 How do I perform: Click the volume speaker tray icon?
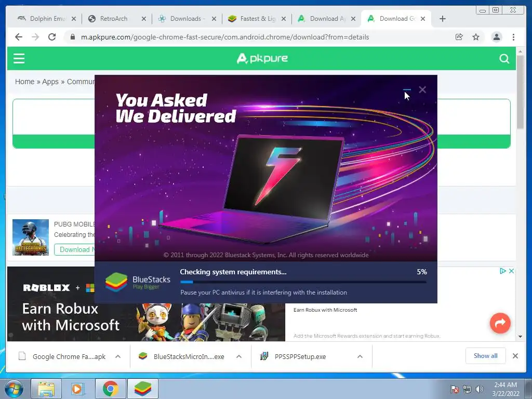point(479,389)
